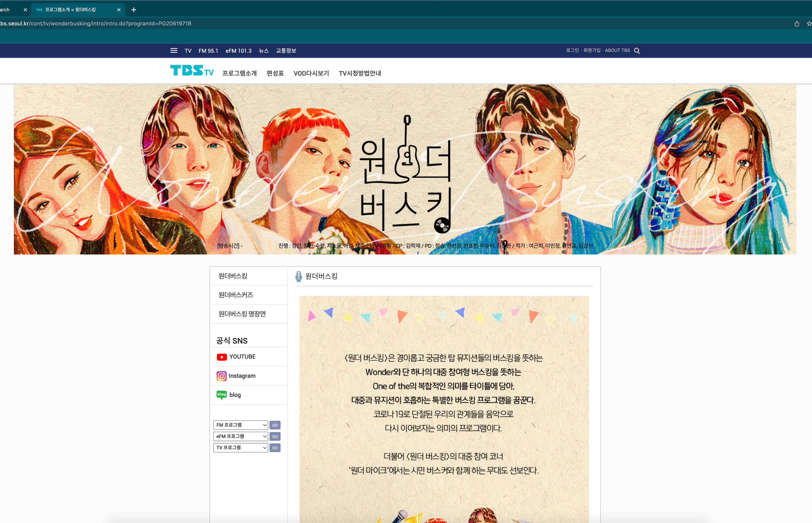Expand the eFM 프로그램 dropdown
Viewport: 812px width, 523px height.
[241, 436]
